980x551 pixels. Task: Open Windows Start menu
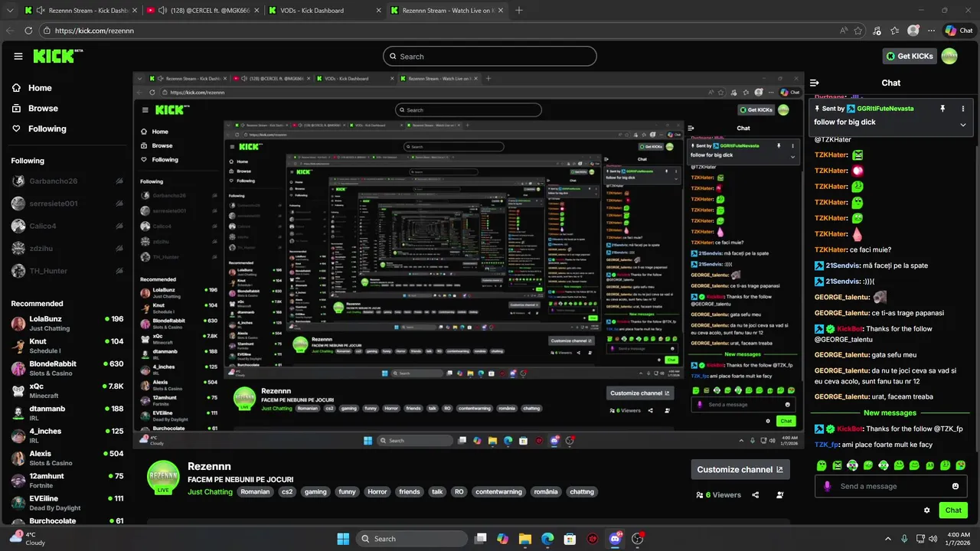pos(343,539)
